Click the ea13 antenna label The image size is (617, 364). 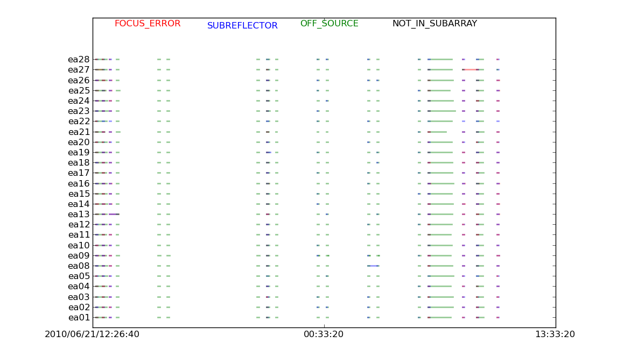point(79,215)
